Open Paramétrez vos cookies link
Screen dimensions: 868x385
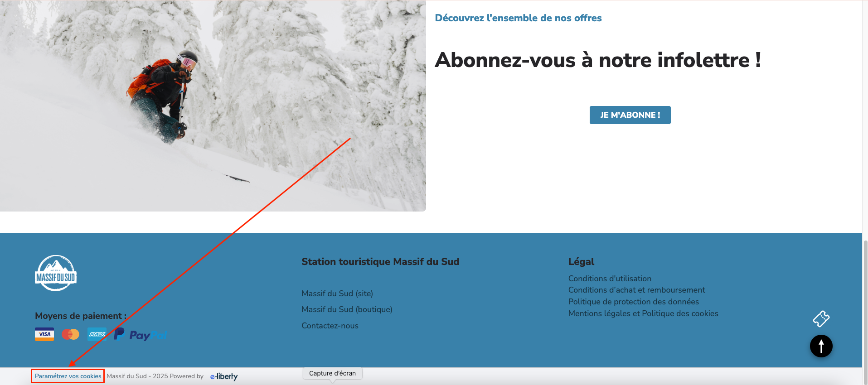pyautogui.click(x=68, y=376)
